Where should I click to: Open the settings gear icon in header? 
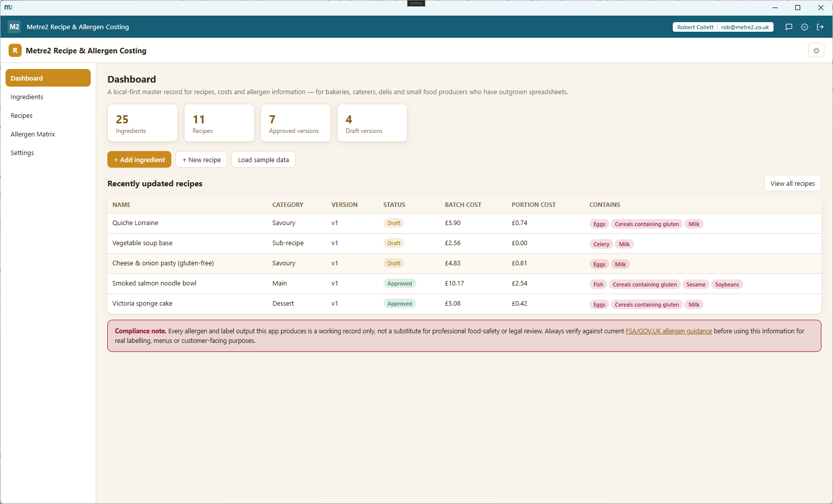point(805,27)
